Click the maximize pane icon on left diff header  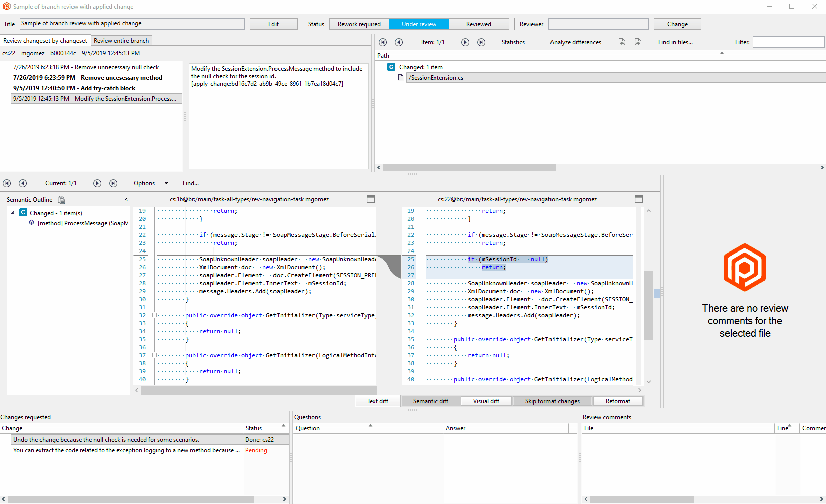pos(371,199)
